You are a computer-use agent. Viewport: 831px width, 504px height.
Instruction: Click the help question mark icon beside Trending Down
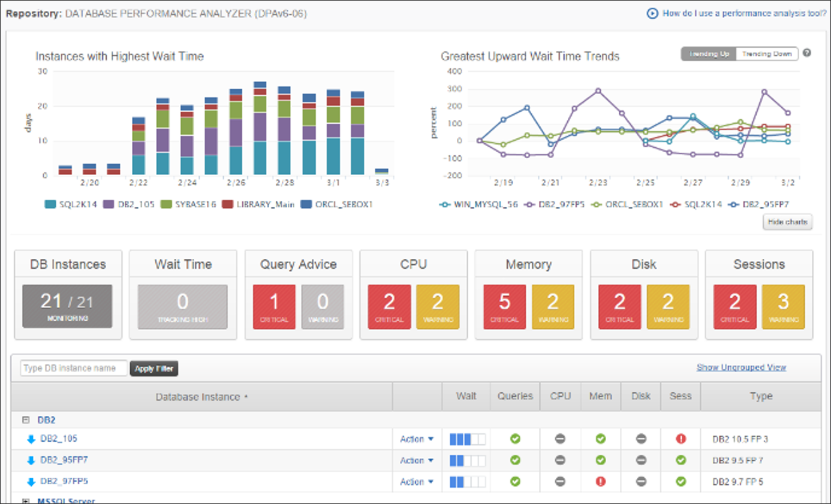point(806,53)
